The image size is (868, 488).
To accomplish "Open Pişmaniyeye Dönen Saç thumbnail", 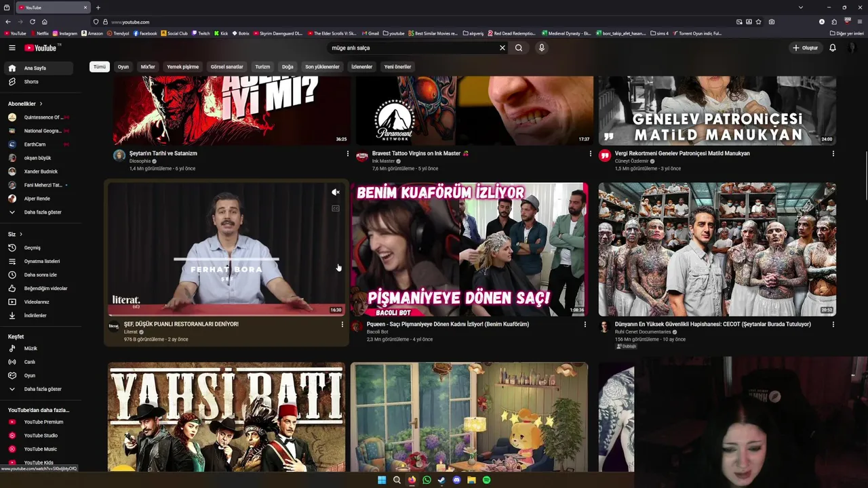I will 469,249.
